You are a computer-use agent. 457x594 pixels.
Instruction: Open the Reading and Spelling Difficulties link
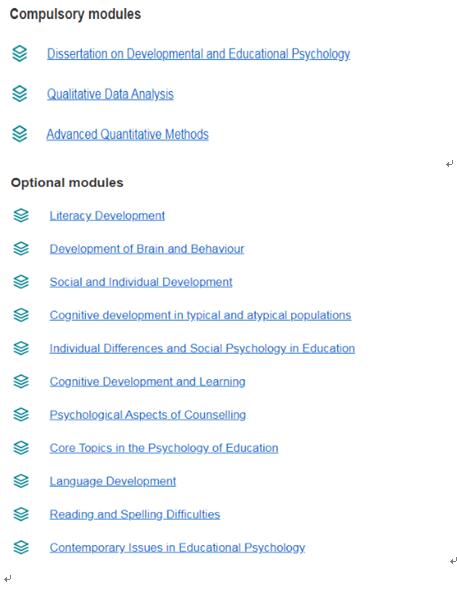coord(135,514)
